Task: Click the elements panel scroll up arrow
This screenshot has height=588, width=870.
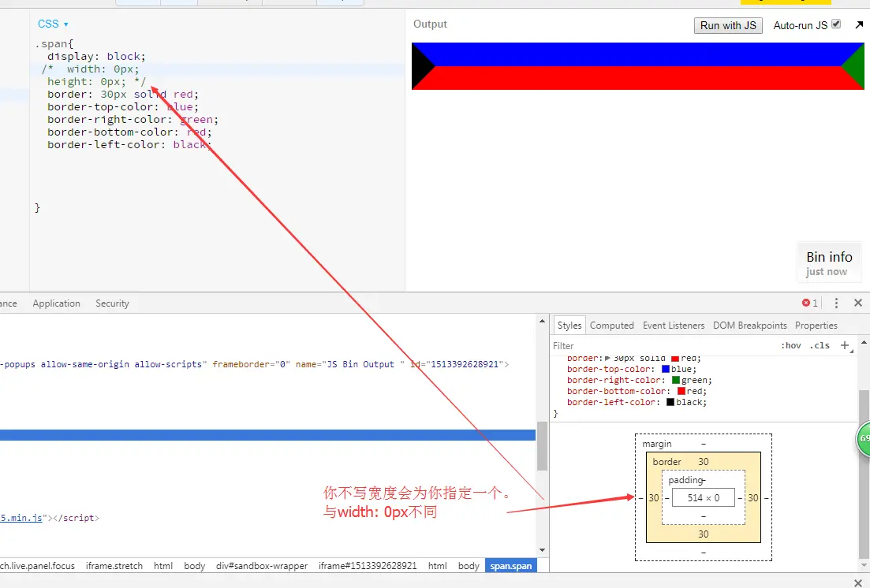Action: [542, 321]
